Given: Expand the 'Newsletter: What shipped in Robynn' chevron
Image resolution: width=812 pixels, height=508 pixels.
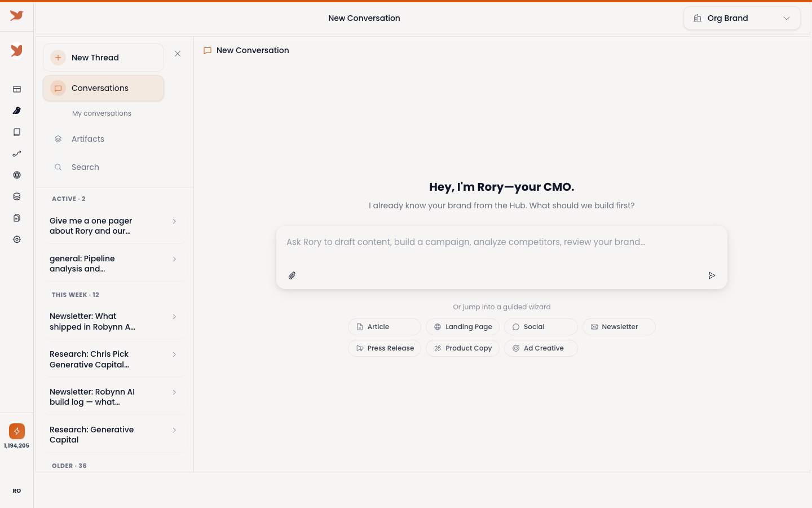Looking at the screenshot, I should [x=174, y=317].
